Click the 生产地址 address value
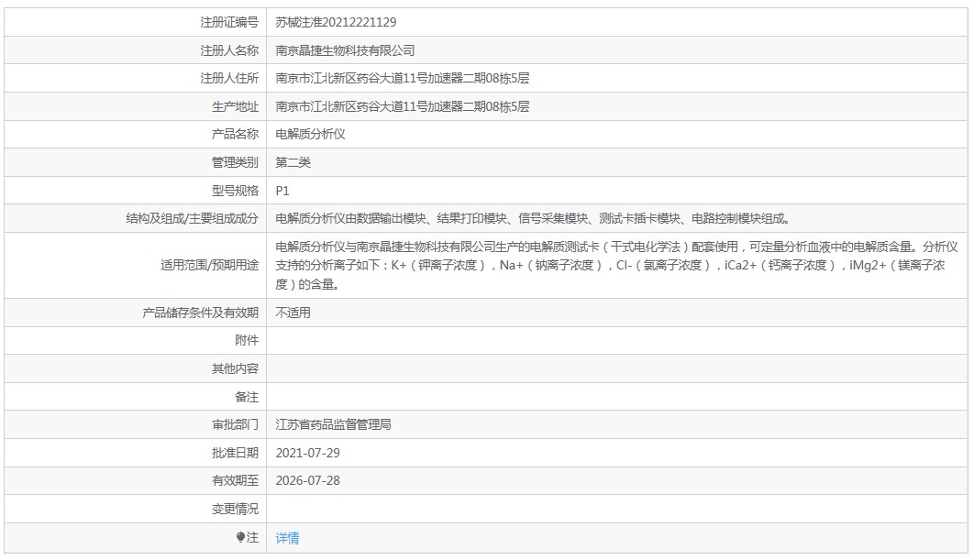 click(402, 106)
